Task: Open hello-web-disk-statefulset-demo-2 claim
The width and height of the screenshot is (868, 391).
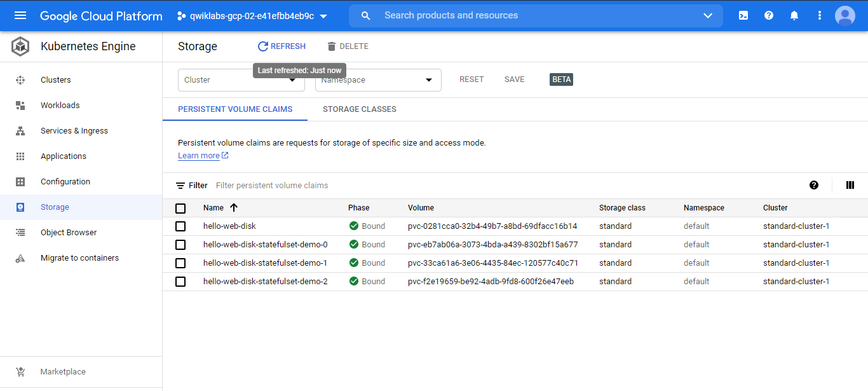Action: [x=266, y=282]
